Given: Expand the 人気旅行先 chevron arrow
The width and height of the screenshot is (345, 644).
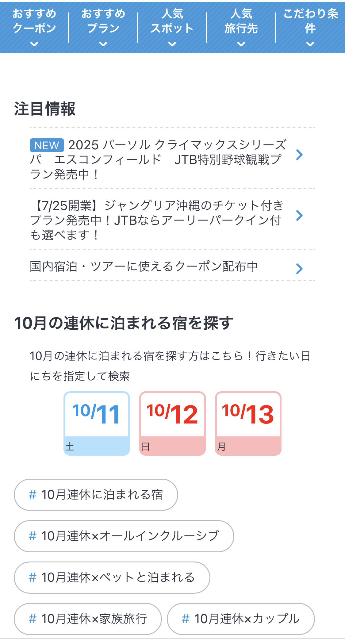Looking at the screenshot, I should (x=241, y=44).
